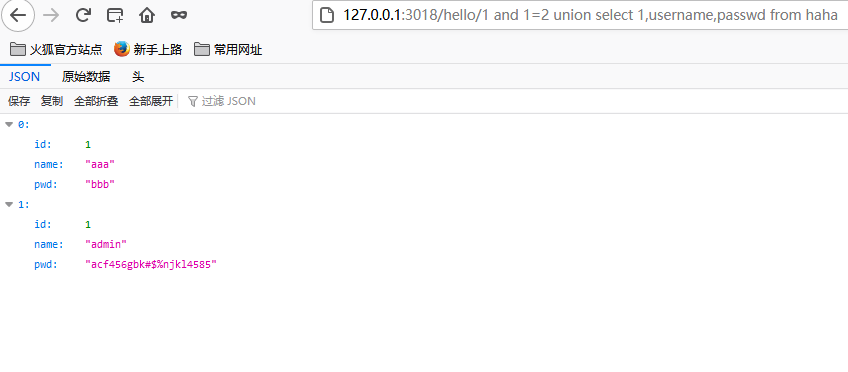Click the forward navigation arrow
Screen dimensions: 848x372
51,15
